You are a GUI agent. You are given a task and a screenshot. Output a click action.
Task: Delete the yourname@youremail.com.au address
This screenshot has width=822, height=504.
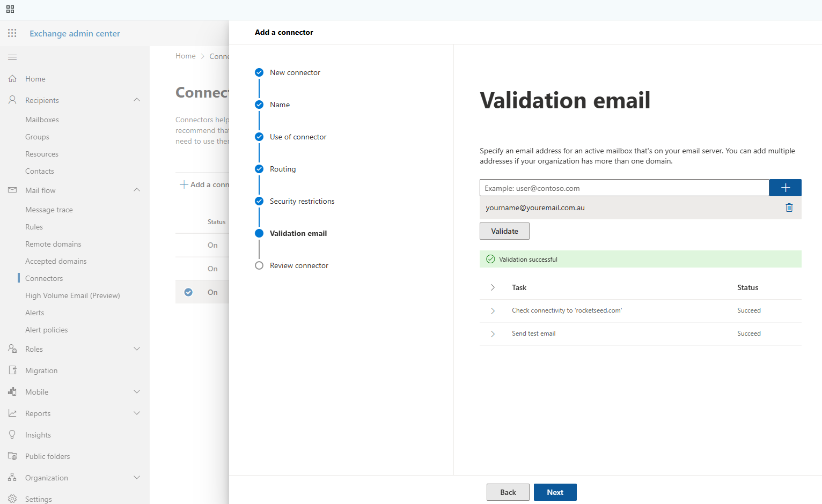[x=789, y=207]
